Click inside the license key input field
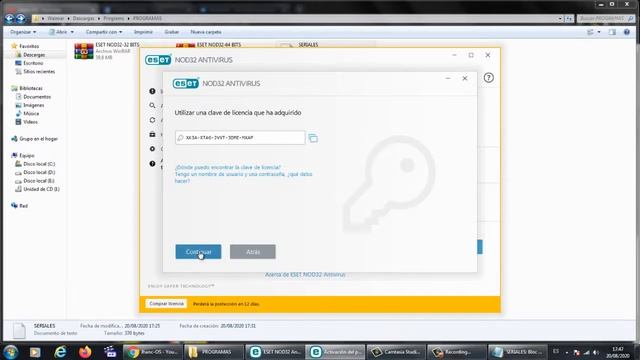Viewport: 640px width, 360px height. 240,138
